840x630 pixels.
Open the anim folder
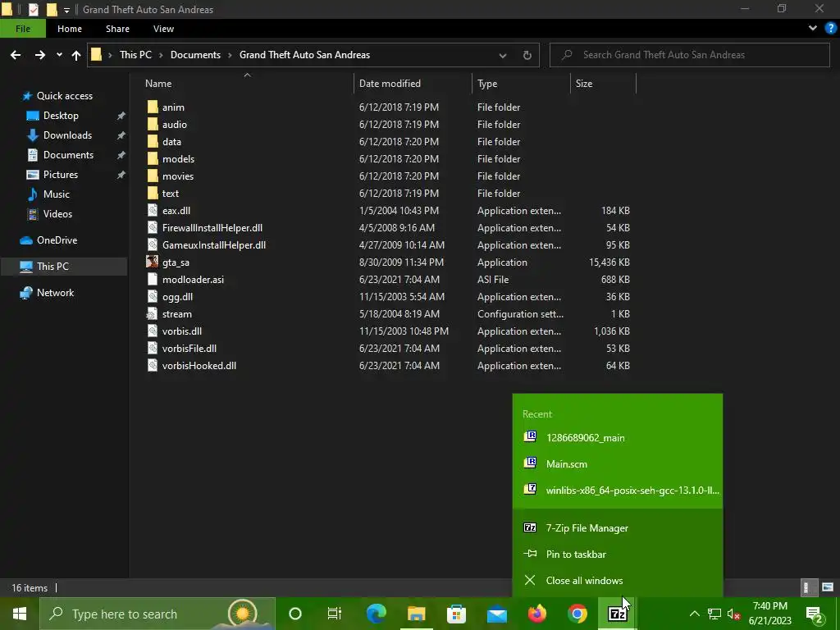point(173,107)
